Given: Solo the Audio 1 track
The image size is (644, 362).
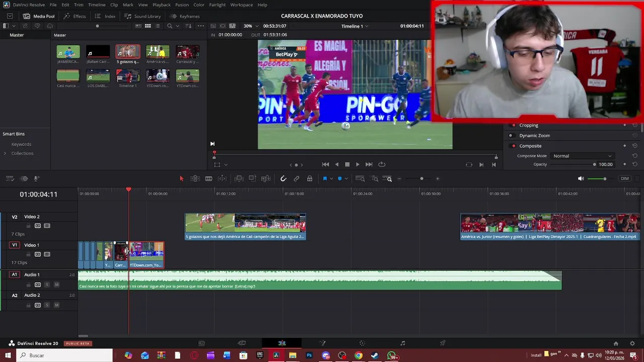Looking at the screenshot, I should point(47,285).
